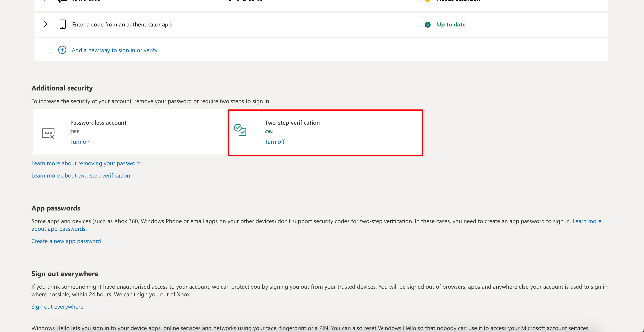
Task: Click the green checkmark icon near "Up to date"
Action: pyautogui.click(x=428, y=25)
